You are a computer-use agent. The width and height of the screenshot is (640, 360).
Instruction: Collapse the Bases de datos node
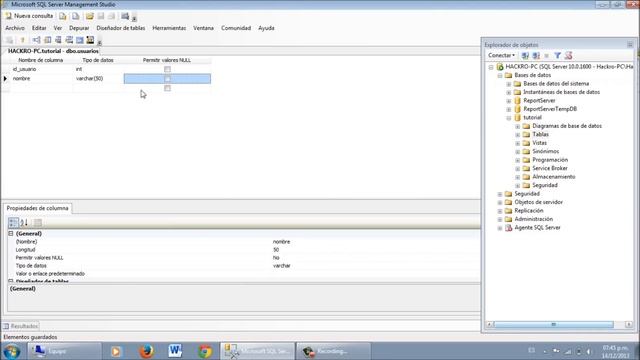[x=500, y=76]
